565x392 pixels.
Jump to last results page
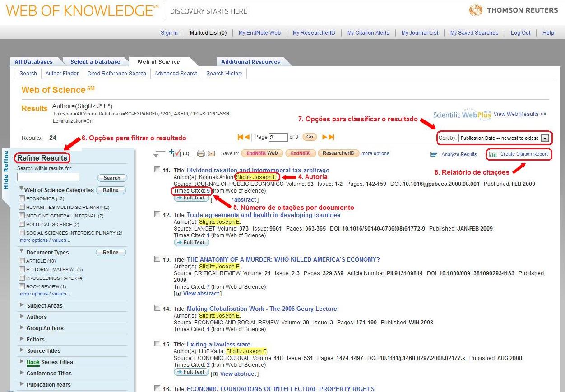click(x=331, y=137)
